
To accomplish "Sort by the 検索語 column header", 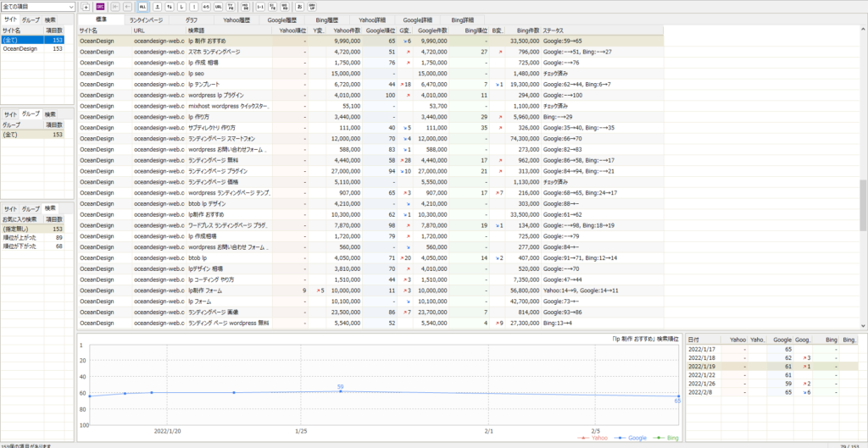I will point(229,30).
